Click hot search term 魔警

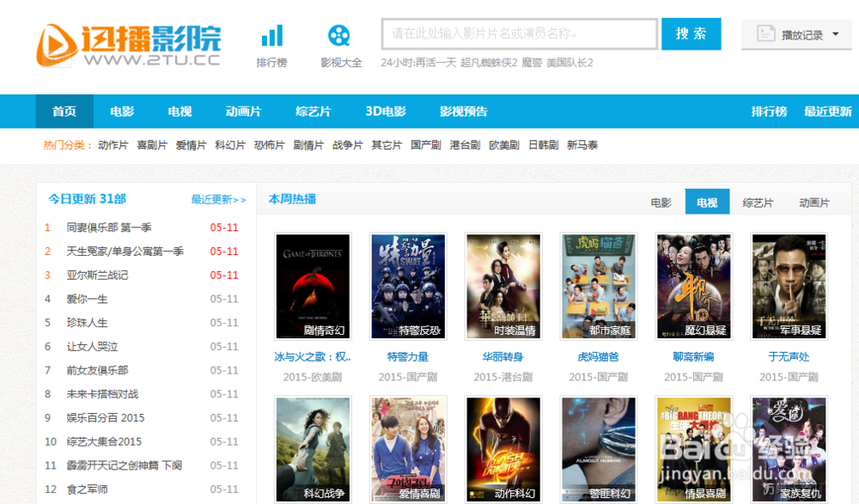pos(532,63)
